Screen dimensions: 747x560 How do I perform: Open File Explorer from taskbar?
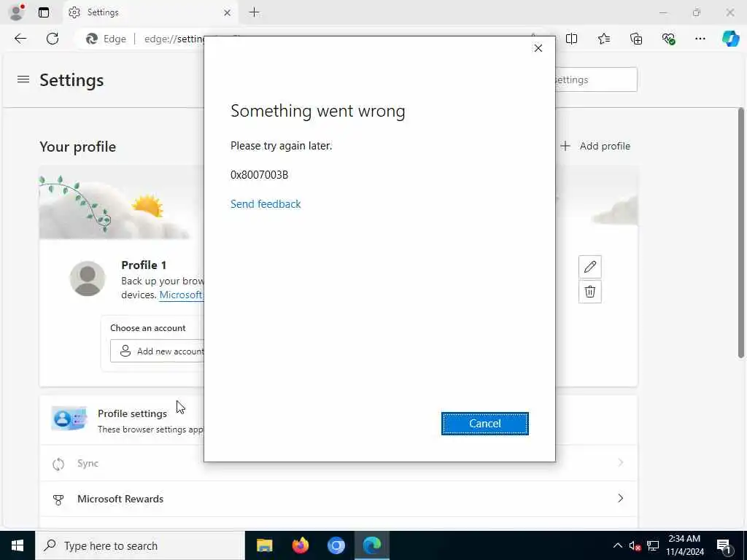[x=264, y=545]
